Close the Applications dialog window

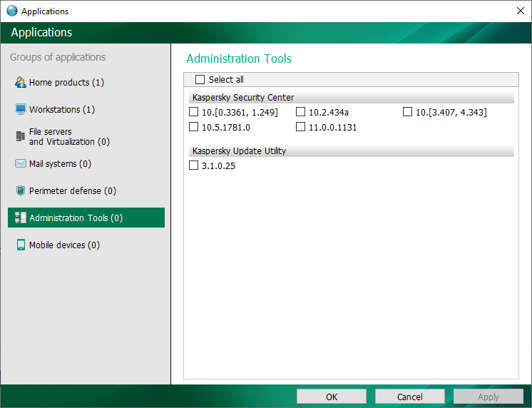521,11
